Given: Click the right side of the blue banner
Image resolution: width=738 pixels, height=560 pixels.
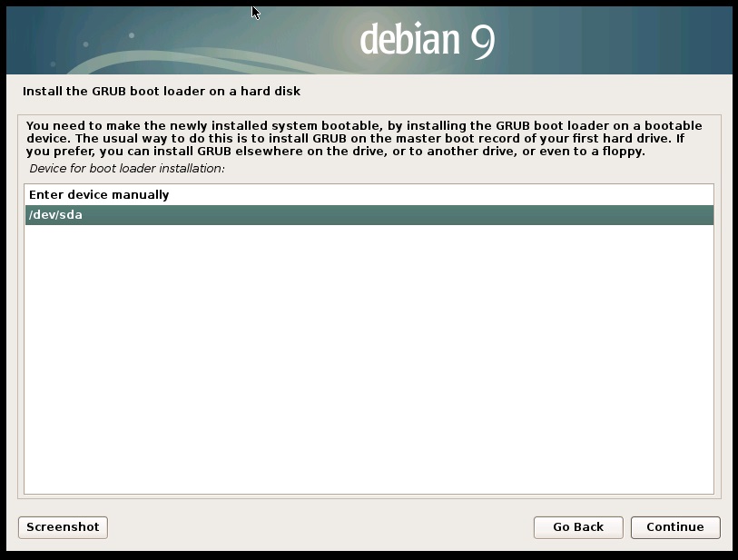Looking at the screenshot, I should 654,41.
